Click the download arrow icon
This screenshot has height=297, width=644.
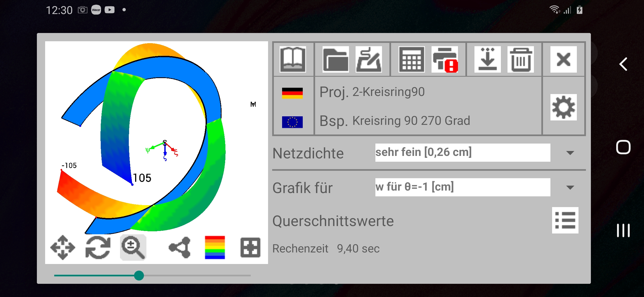coord(487,59)
